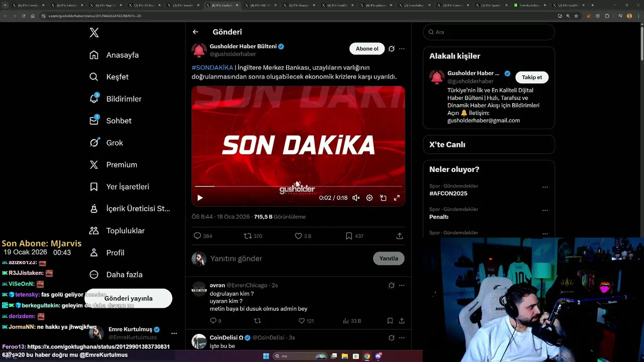Click the ÖS 8:44 · 18 Oca 2026 timestamp
This screenshot has width=644, height=362.
click(x=221, y=217)
